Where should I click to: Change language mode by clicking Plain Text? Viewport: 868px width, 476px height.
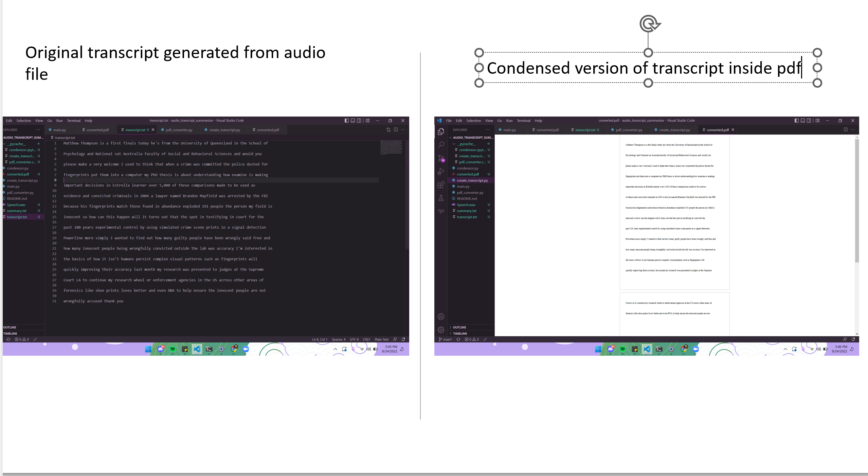(x=381, y=339)
